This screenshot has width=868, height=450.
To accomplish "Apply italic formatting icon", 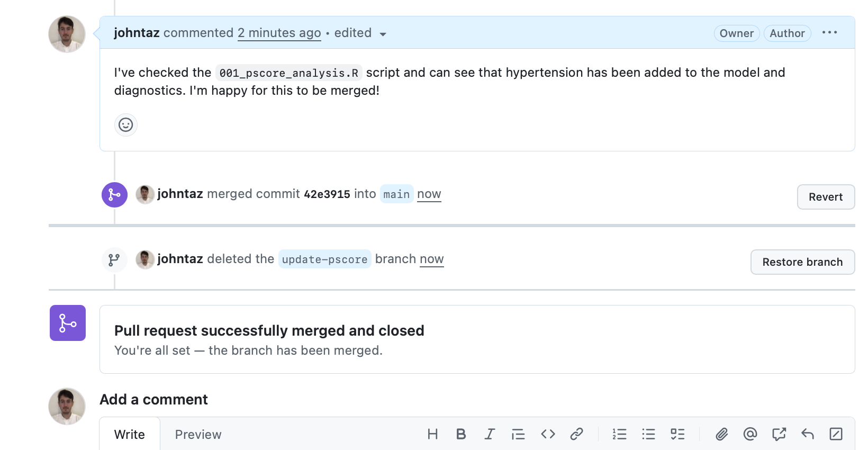I will point(490,434).
